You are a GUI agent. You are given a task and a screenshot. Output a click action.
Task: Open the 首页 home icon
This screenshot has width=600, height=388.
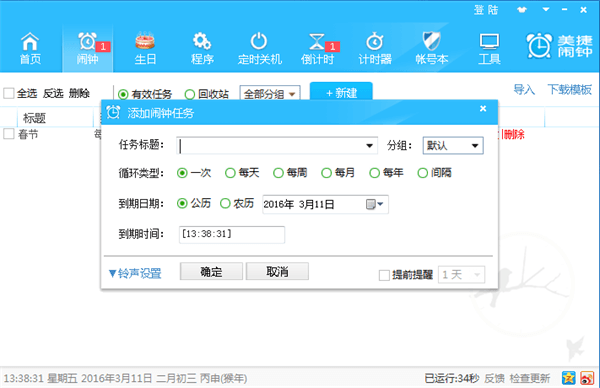(30, 48)
